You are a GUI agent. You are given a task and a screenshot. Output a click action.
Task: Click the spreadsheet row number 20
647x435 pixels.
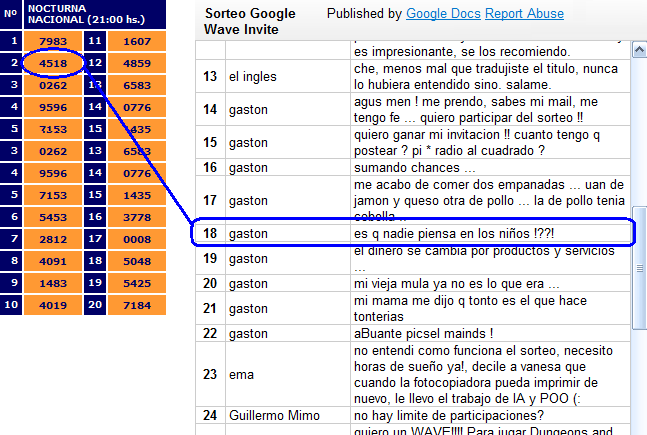[210, 284]
